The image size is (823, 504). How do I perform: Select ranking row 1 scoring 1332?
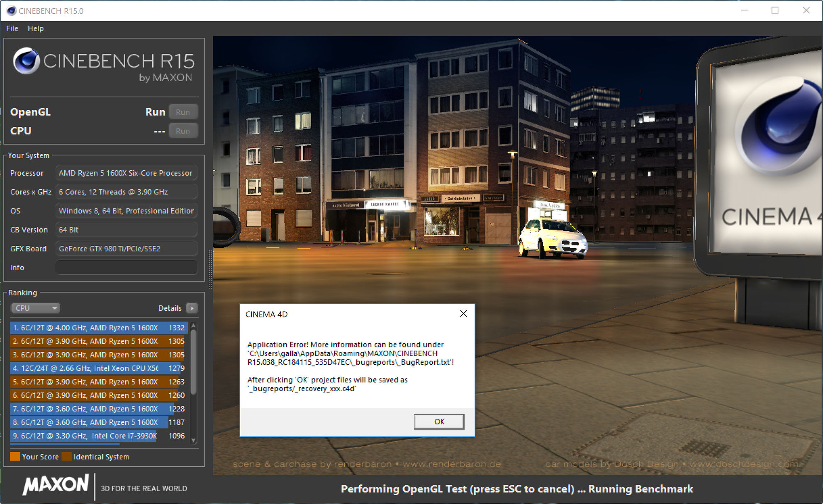(x=99, y=327)
